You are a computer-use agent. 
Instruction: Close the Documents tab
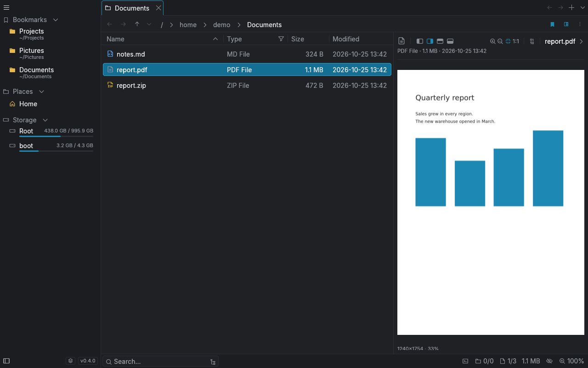click(x=158, y=8)
